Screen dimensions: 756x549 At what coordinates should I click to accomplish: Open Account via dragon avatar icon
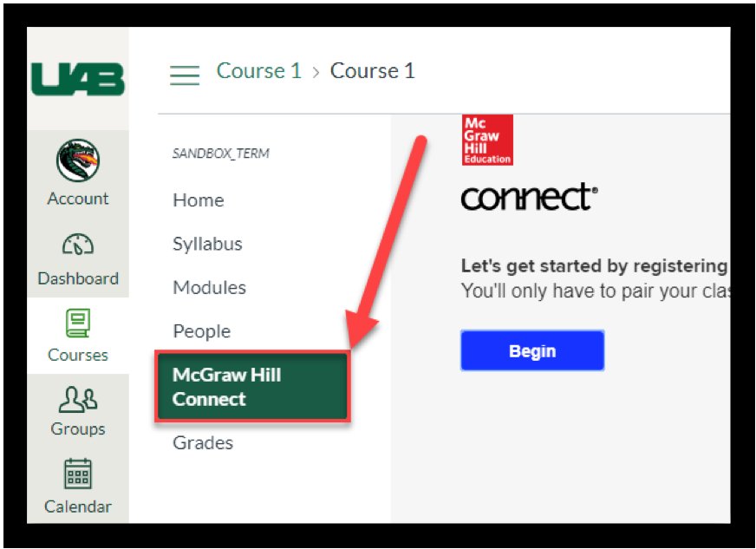(78, 160)
